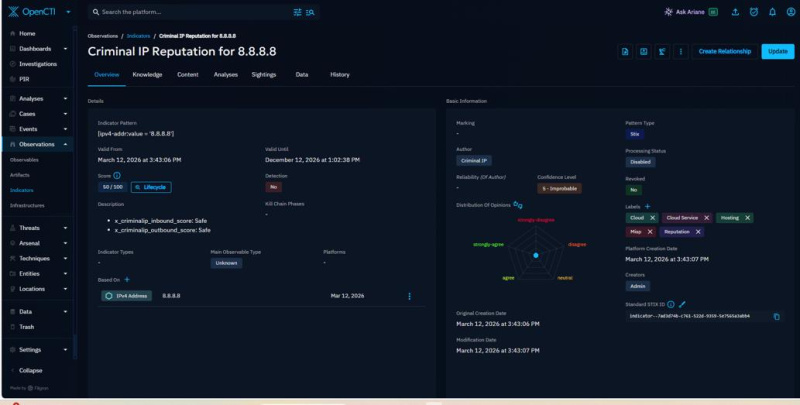Remove the Misp label
800x405 pixels.
coord(650,232)
